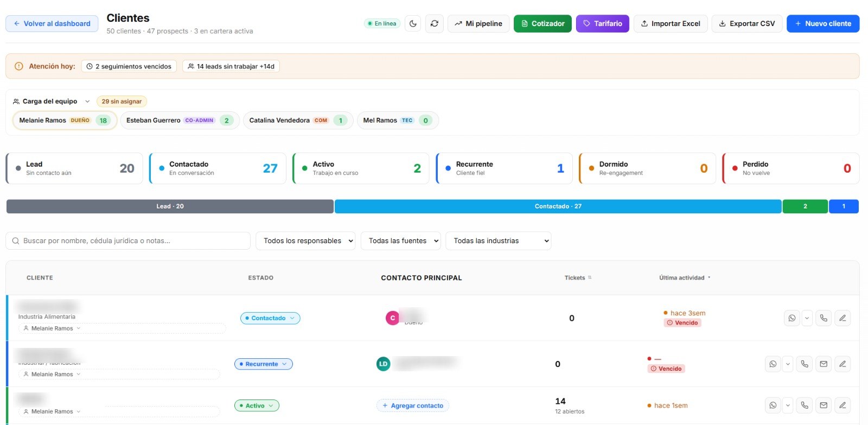The width and height of the screenshot is (868, 425).
Task: Open the Tarifario
Action: pos(603,23)
